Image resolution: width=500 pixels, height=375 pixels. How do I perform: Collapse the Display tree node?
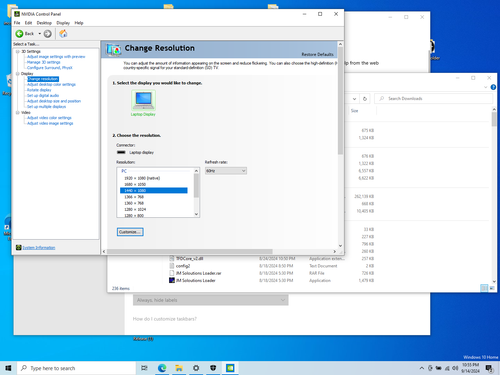tap(18, 74)
